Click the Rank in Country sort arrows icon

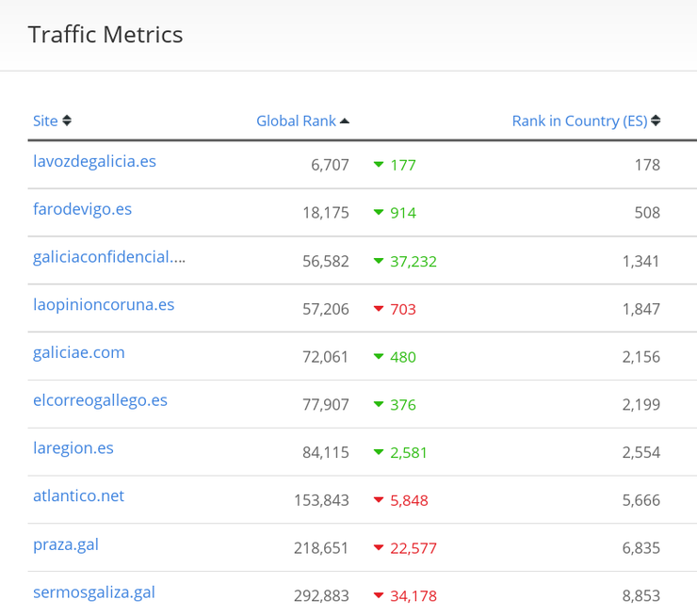[x=656, y=121]
